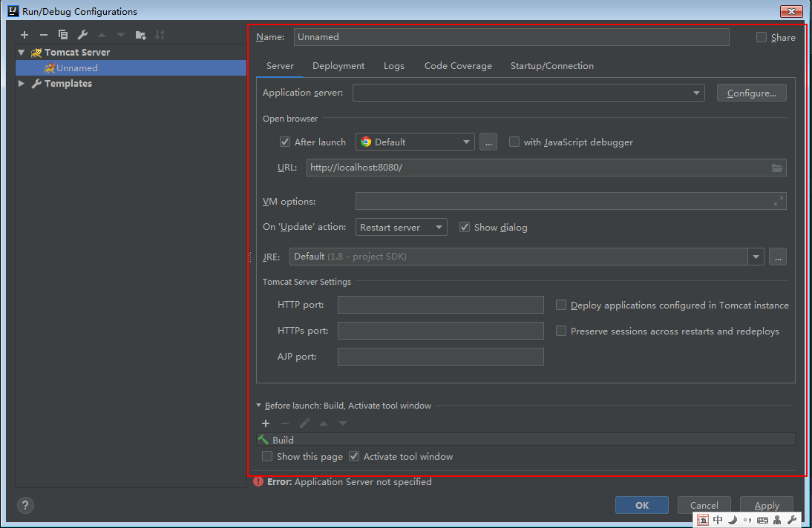This screenshot has width=812, height=528.
Task: Uncheck After launch checkbox
Action: click(x=285, y=142)
